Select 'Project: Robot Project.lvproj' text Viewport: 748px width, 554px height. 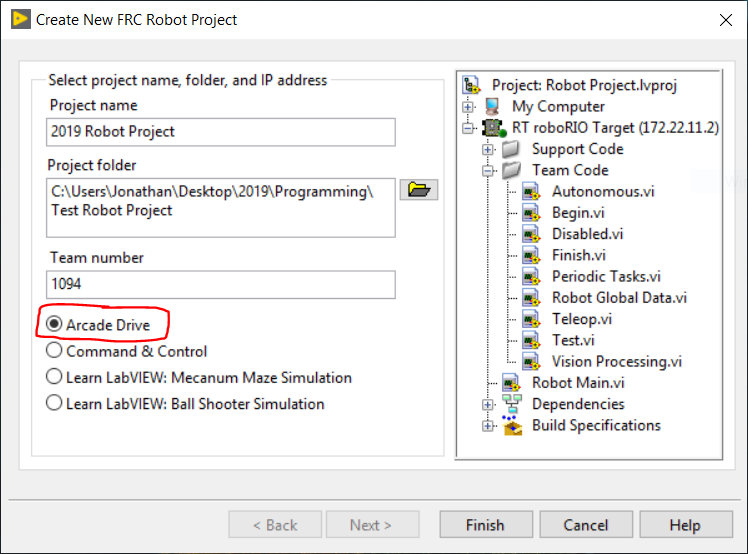click(x=584, y=85)
